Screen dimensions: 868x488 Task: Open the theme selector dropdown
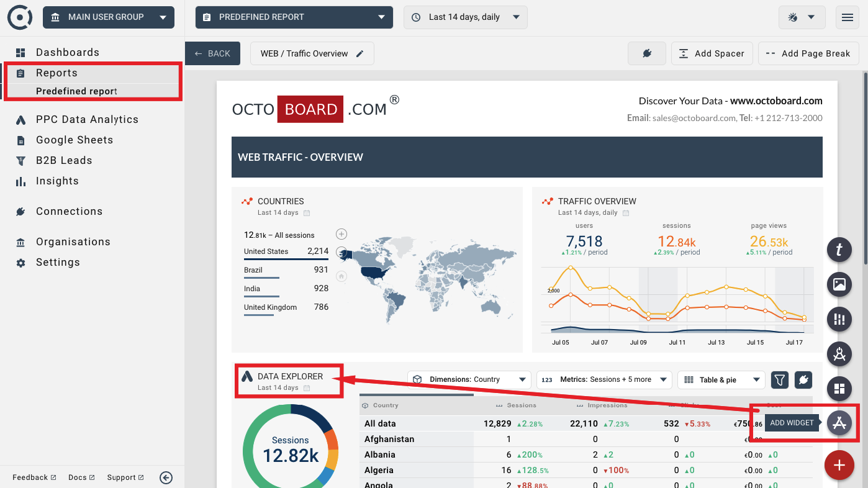click(802, 17)
